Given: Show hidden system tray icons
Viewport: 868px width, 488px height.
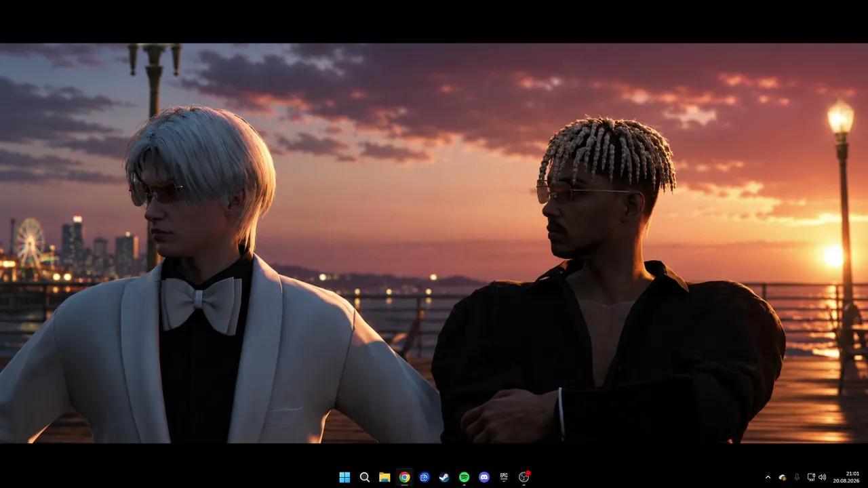Looking at the screenshot, I should (768, 477).
